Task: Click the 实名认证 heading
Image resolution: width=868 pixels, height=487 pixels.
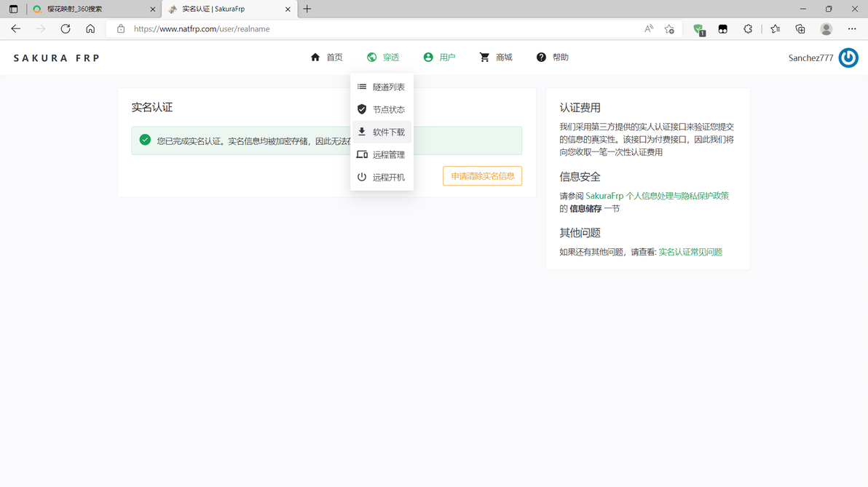Action: pyautogui.click(x=152, y=107)
